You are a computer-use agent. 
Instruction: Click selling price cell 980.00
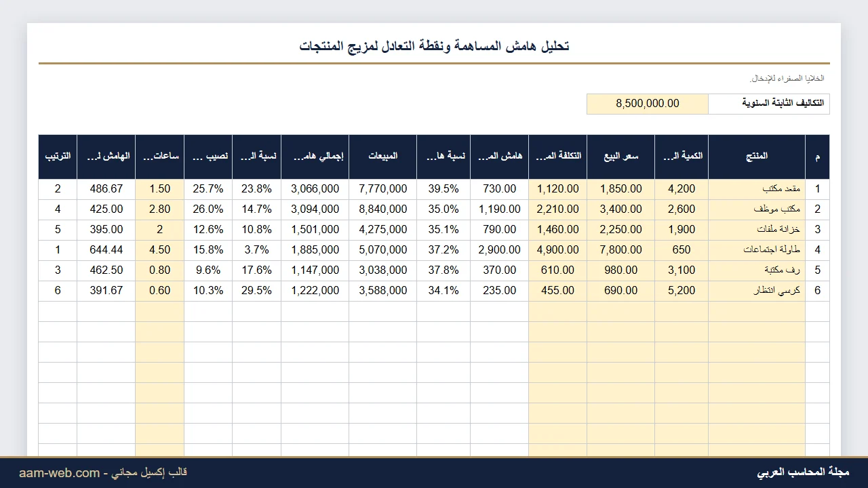[620, 270]
